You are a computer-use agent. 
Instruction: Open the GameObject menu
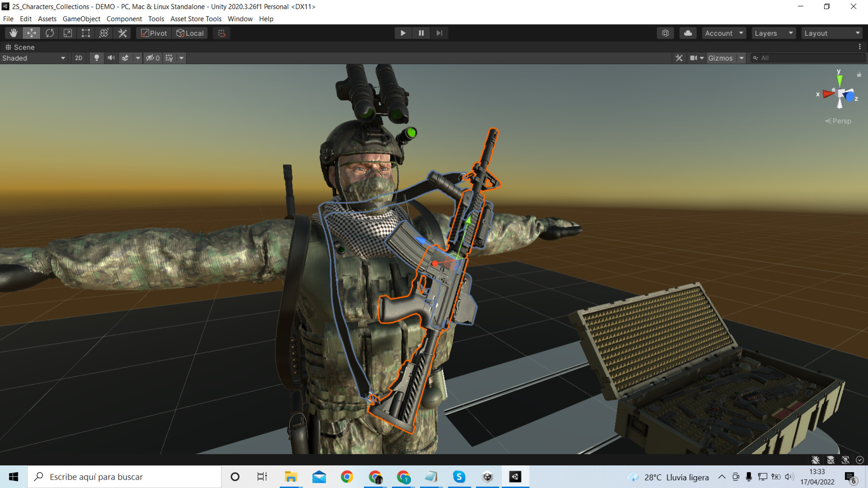click(81, 19)
